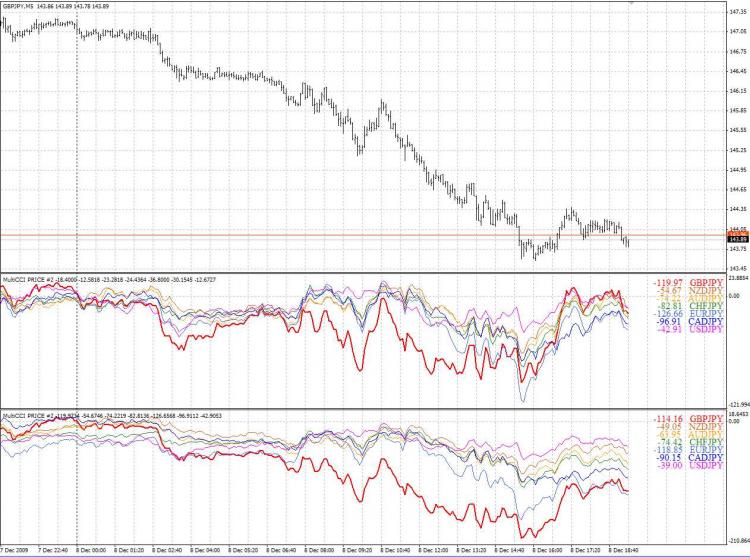Click EURJPY legend label in lower indicator

[705, 450]
